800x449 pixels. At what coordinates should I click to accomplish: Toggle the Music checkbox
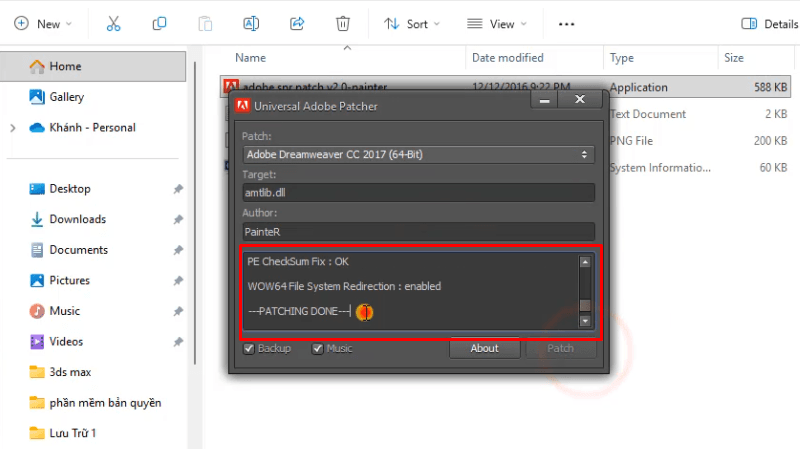318,349
